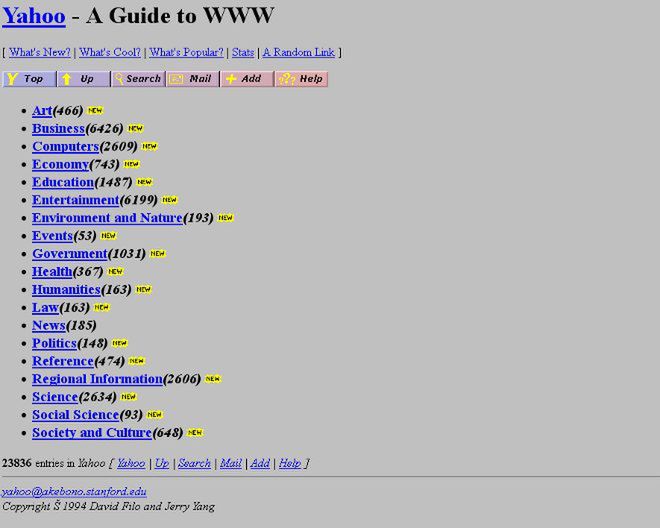
Task: Open the What's Popular? link
Action: pos(186,52)
